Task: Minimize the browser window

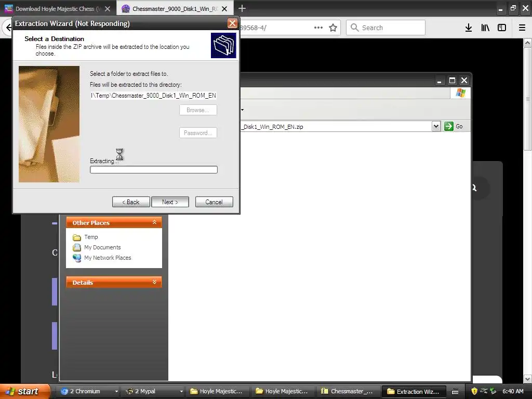Action: pos(500,9)
